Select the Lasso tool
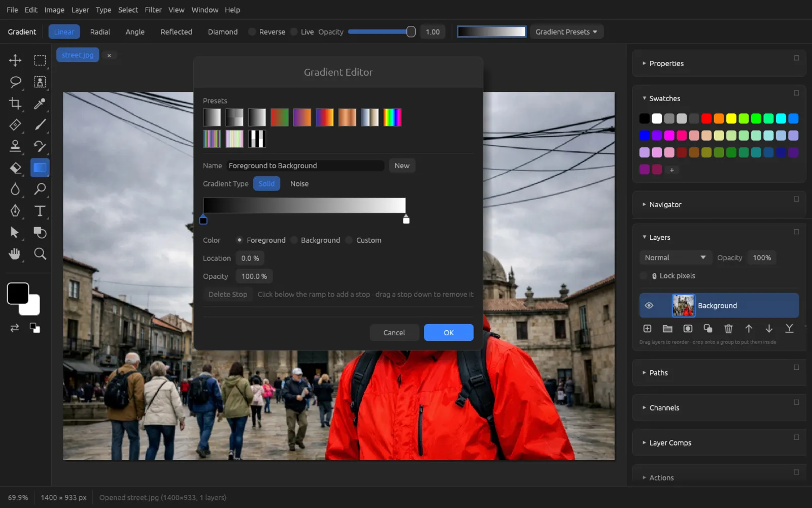This screenshot has height=508, width=812. pyautogui.click(x=15, y=82)
